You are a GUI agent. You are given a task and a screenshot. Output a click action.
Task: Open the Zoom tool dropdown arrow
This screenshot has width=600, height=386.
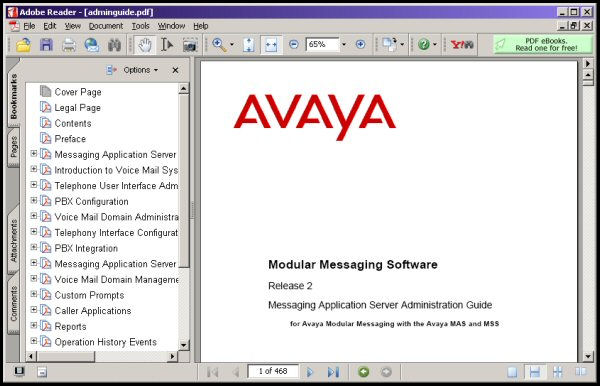pyautogui.click(x=232, y=45)
